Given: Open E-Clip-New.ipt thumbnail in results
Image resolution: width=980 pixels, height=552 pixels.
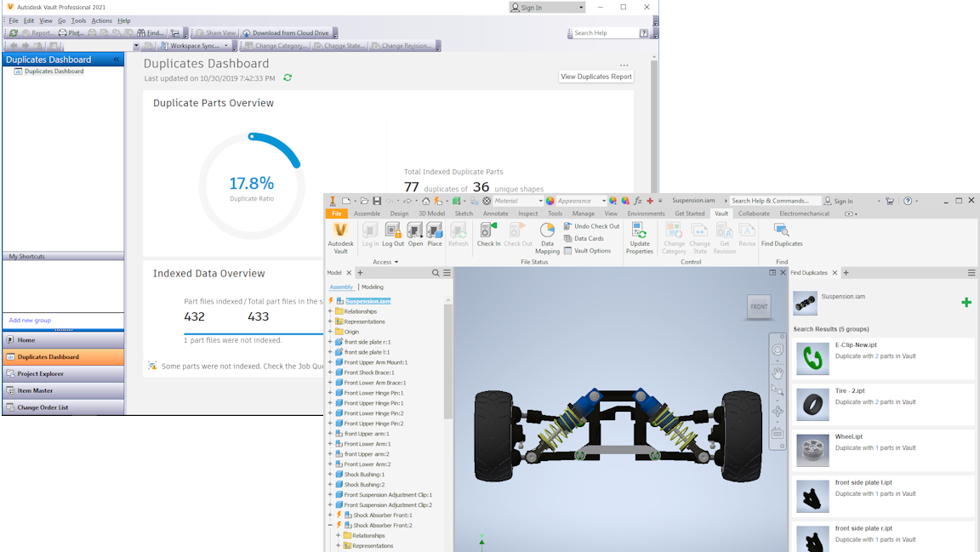Looking at the screenshot, I should click(x=812, y=358).
